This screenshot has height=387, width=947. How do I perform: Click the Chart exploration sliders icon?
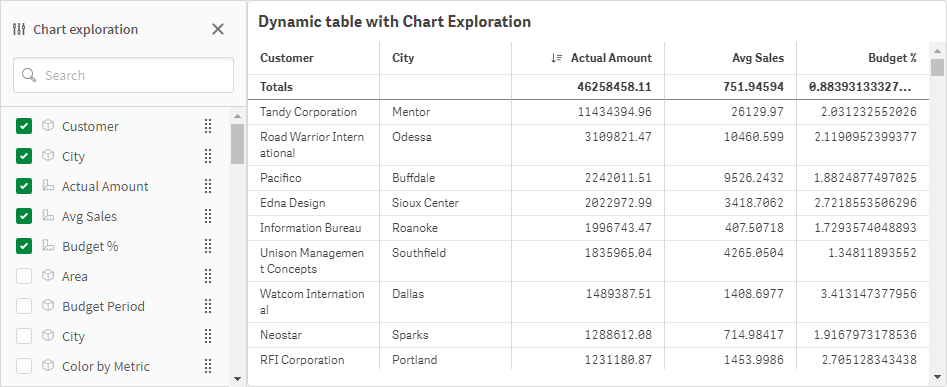coord(19,29)
